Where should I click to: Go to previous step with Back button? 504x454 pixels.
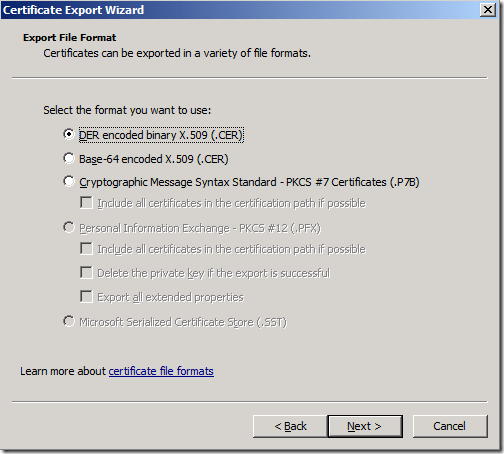[x=290, y=426]
